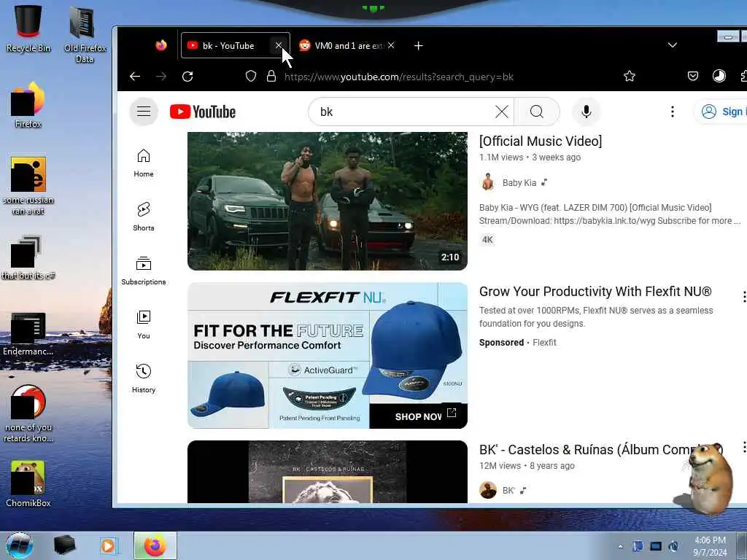
Task: Switch to the bk - YouTube tab
Action: (228, 46)
